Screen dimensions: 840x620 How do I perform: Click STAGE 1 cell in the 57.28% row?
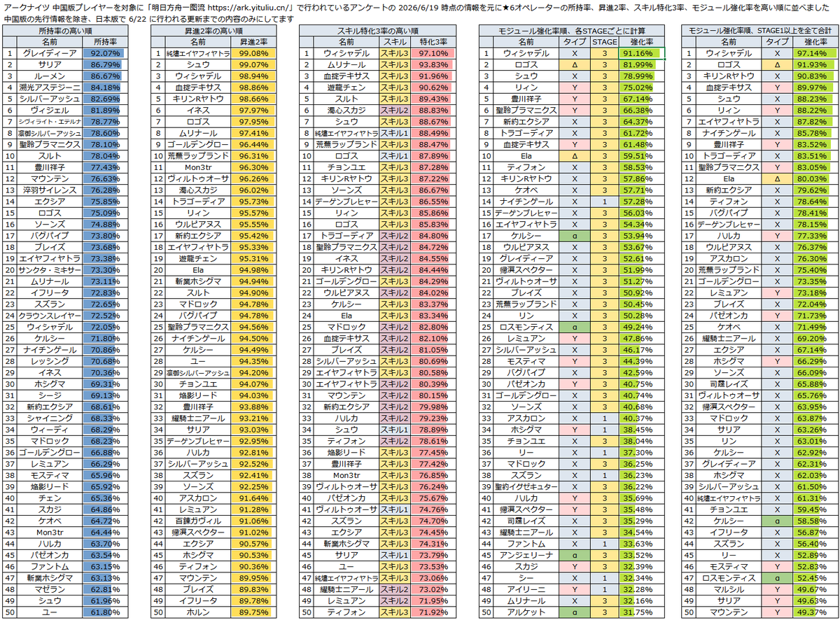coord(605,202)
